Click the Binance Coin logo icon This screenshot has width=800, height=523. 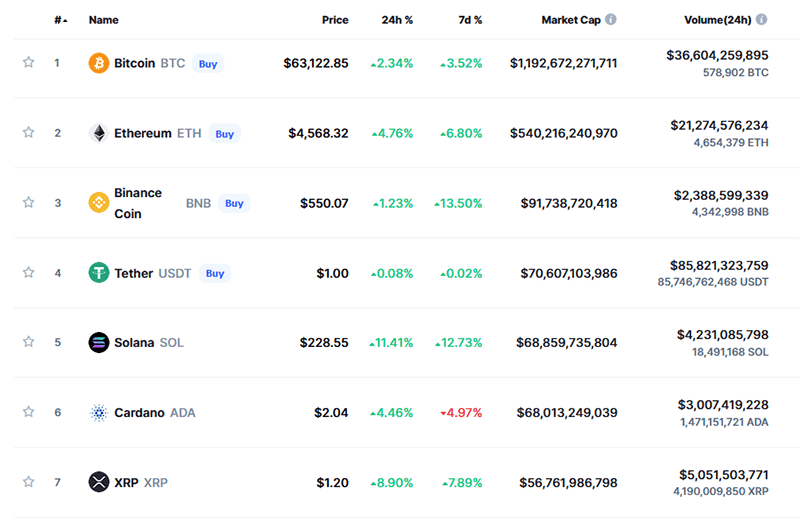coord(98,203)
